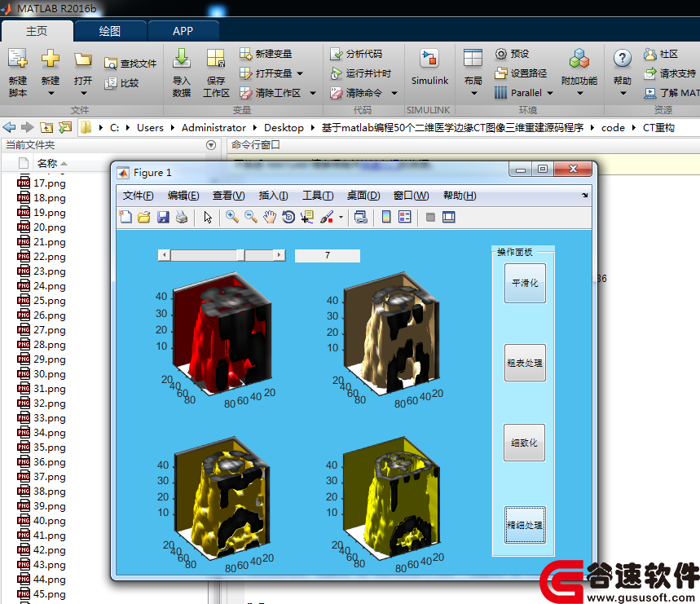Switch to the APP tab

click(183, 31)
